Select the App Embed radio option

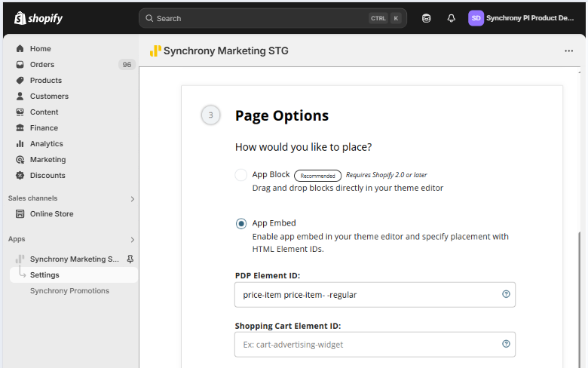pos(241,223)
